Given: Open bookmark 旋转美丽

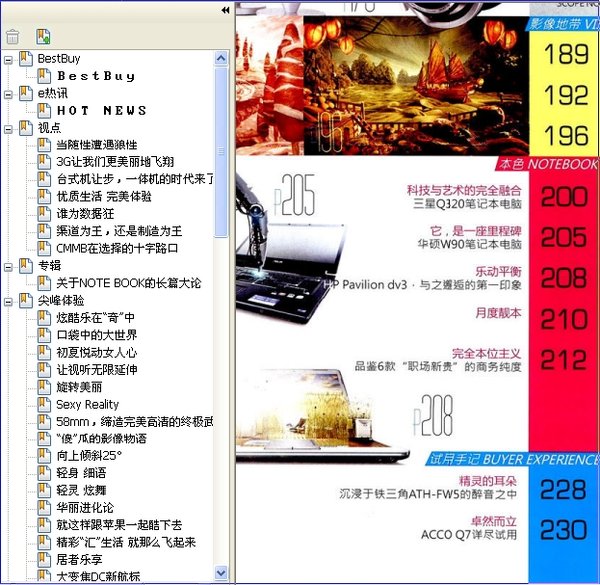Looking at the screenshot, I should pos(79,387).
